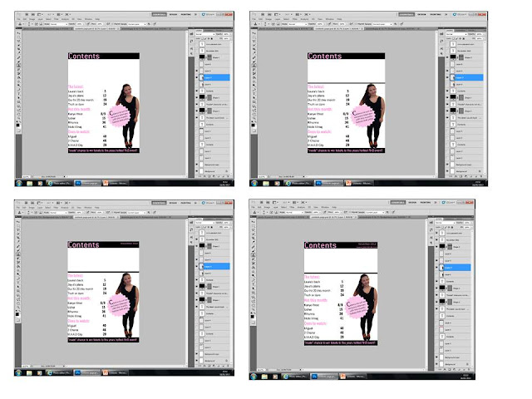Click Essentials workspace button in top-left screenshot

[x=159, y=15]
